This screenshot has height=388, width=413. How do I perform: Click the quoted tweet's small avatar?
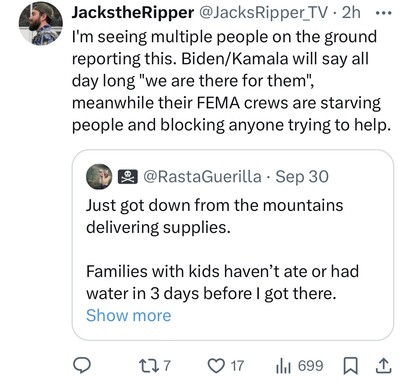tap(99, 177)
